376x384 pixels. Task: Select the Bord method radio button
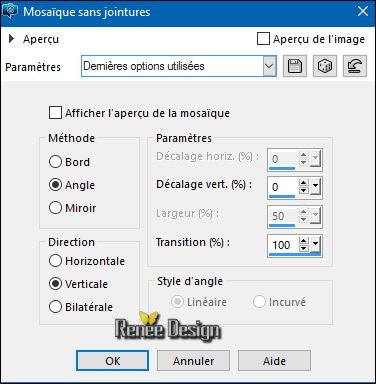[55, 162]
